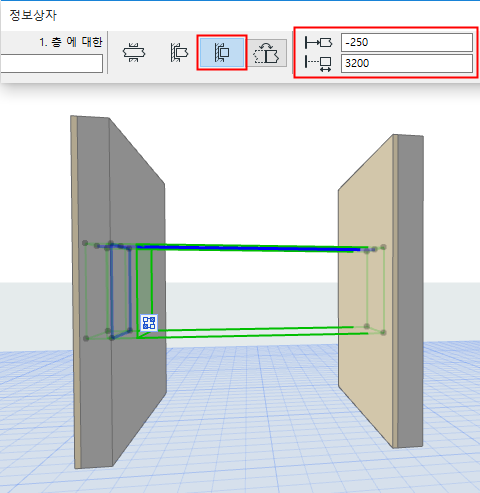Click the empty field under the story label
Viewport: 480px width, 493px height.
point(51,63)
